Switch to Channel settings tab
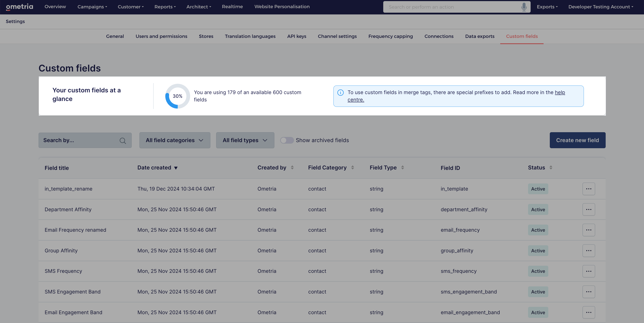The height and width of the screenshot is (323, 644). point(337,36)
